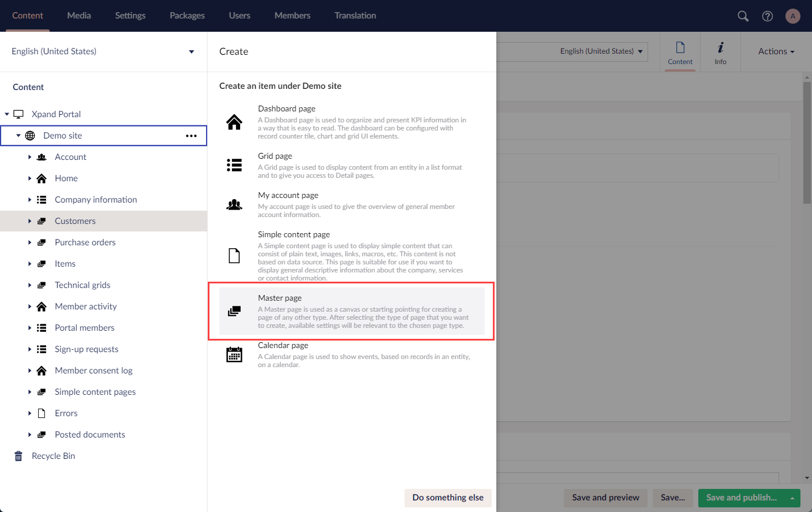Open the Content app document icon

[680, 47]
